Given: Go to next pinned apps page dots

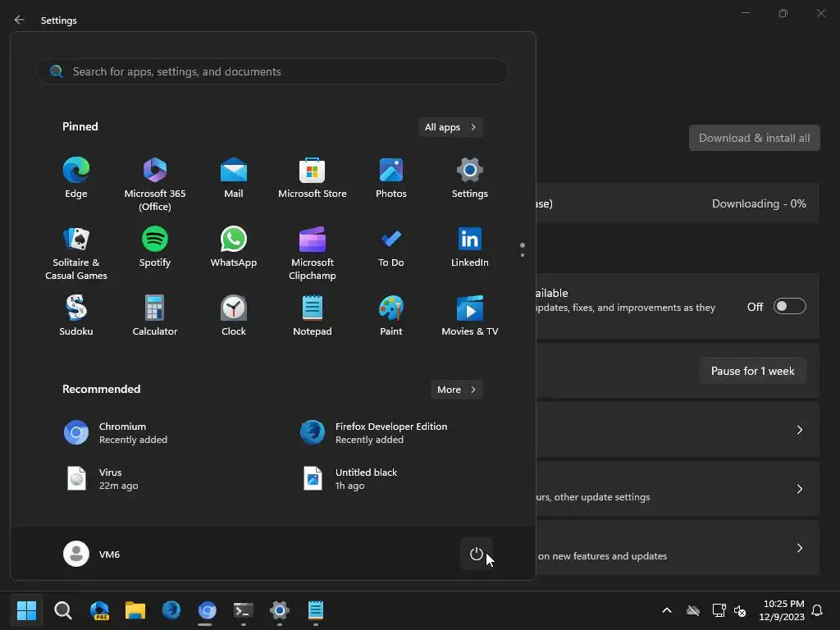Looking at the screenshot, I should coord(523,249).
